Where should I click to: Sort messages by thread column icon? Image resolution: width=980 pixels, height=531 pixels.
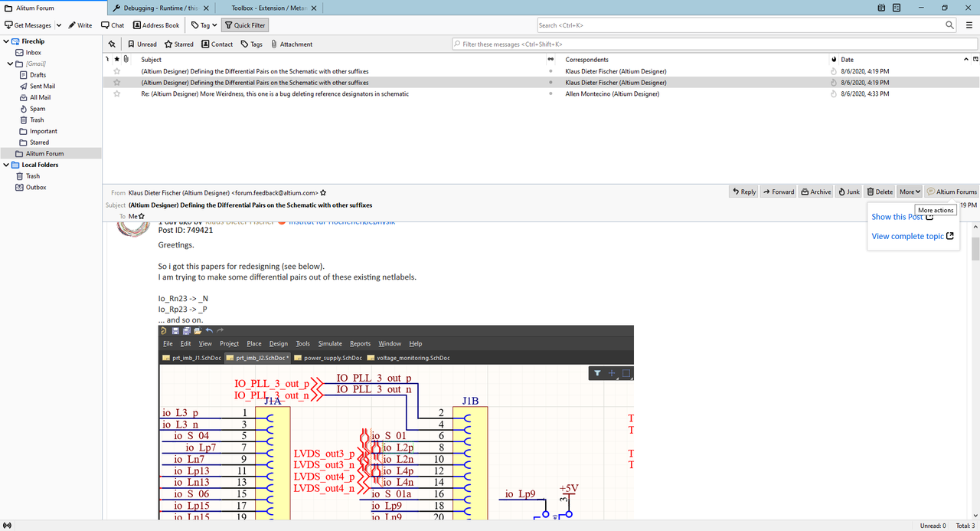pyautogui.click(x=107, y=59)
